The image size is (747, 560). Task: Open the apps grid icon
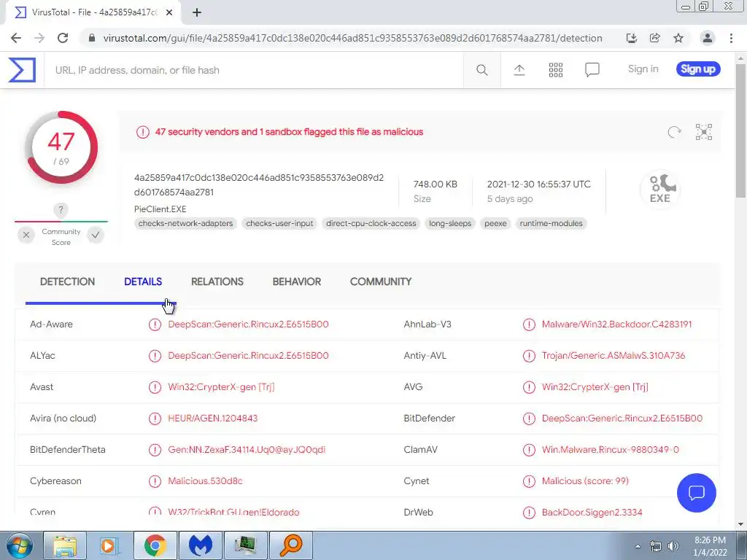click(555, 70)
